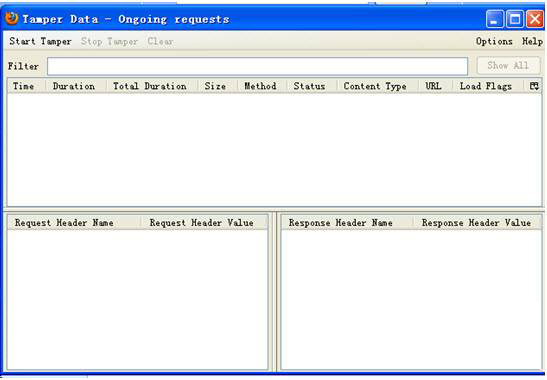Screen dimensions: 547x380
Task: Click the Request Header Name column header
Action: 74,223
